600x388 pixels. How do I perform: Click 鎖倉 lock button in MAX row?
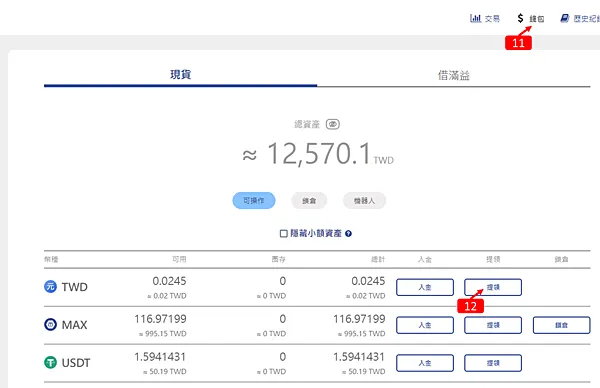click(561, 325)
